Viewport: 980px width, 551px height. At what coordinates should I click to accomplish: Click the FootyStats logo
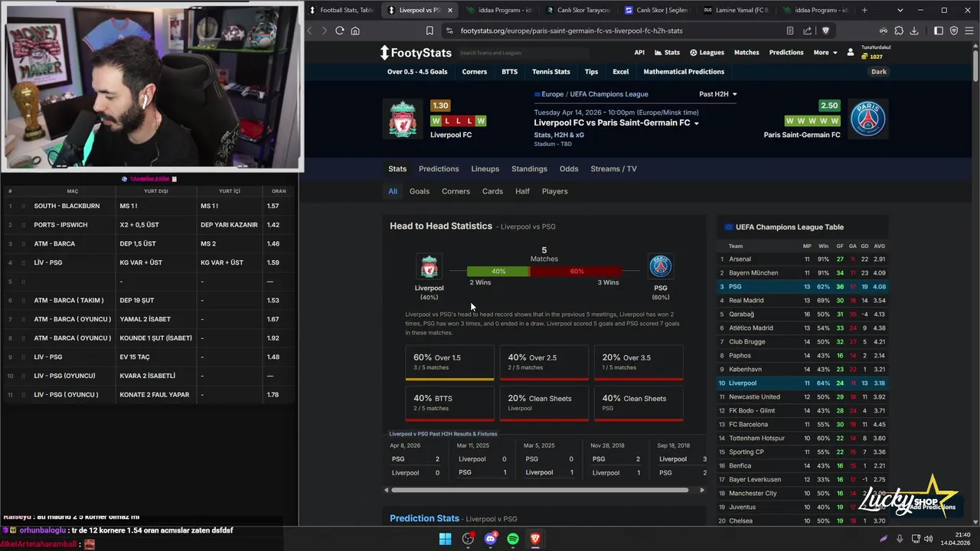click(x=416, y=53)
